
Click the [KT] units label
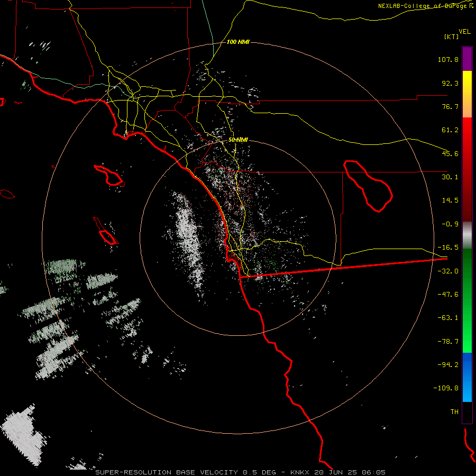click(451, 36)
